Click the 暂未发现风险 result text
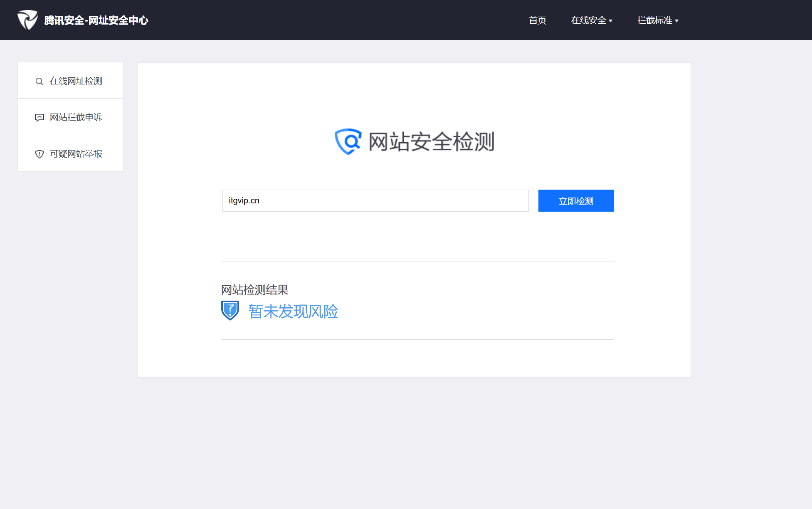Image resolution: width=812 pixels, height=509 pixels. tap(293, 311)
